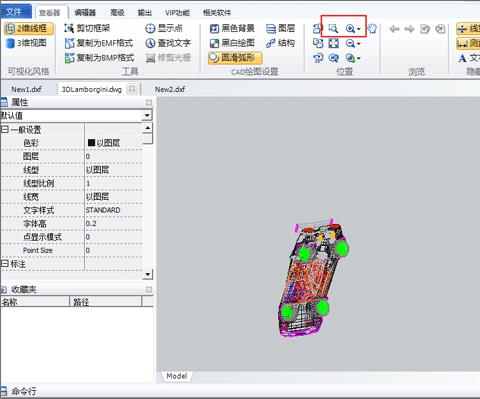
Task: Click the fit-to-window expand icon
Action: (333, 43)
